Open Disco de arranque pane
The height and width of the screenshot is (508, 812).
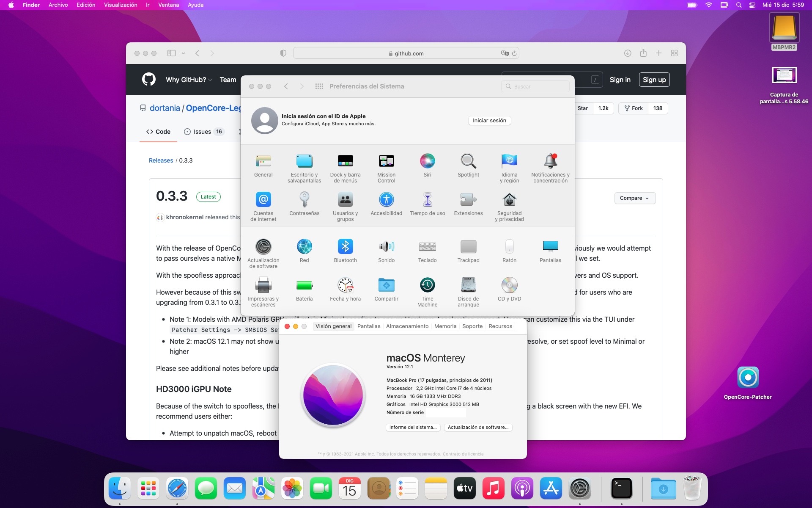(468, 285)
